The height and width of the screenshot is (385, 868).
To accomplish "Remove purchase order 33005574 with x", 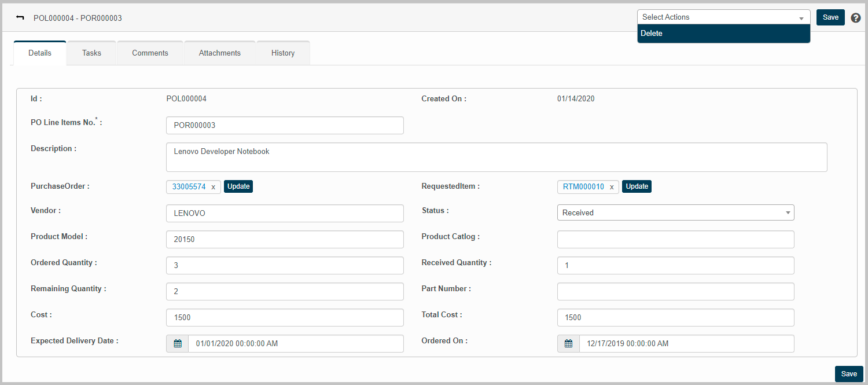I will pos(213,187).
